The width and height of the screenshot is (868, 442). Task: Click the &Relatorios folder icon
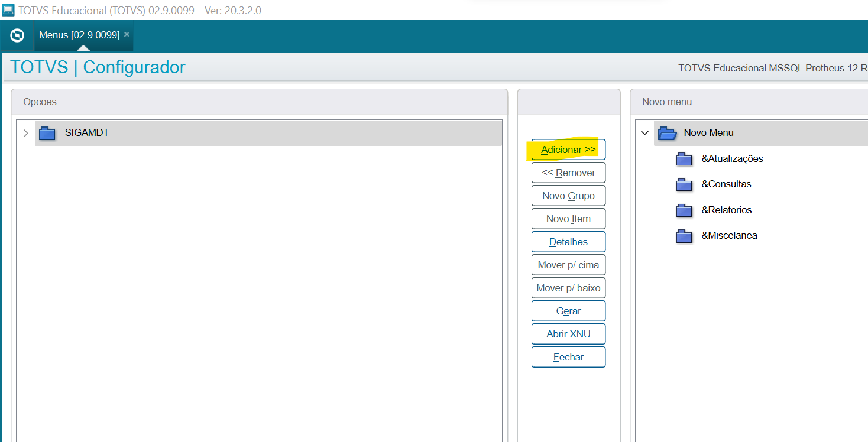pos(684,210)
